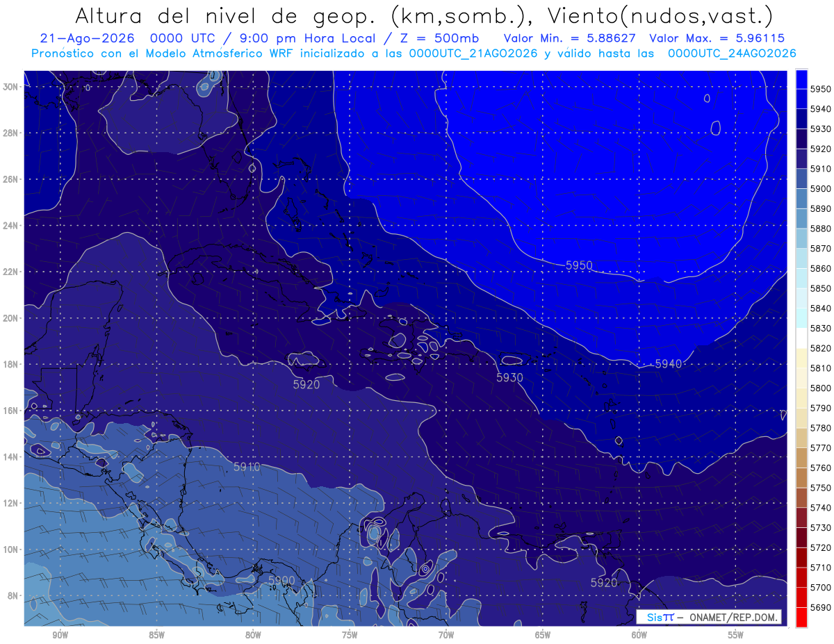Pick the legend swatch between 5940 and 5950
This screenshot has height=644, width=834.
pyautogui.click(x=801, y=99)
